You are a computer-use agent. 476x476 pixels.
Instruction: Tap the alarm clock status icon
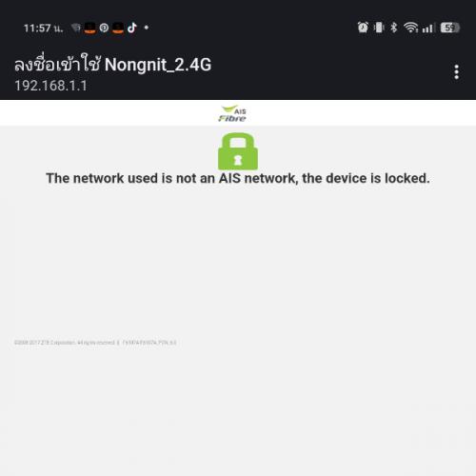pyautogui.click(x=363, y=28)
